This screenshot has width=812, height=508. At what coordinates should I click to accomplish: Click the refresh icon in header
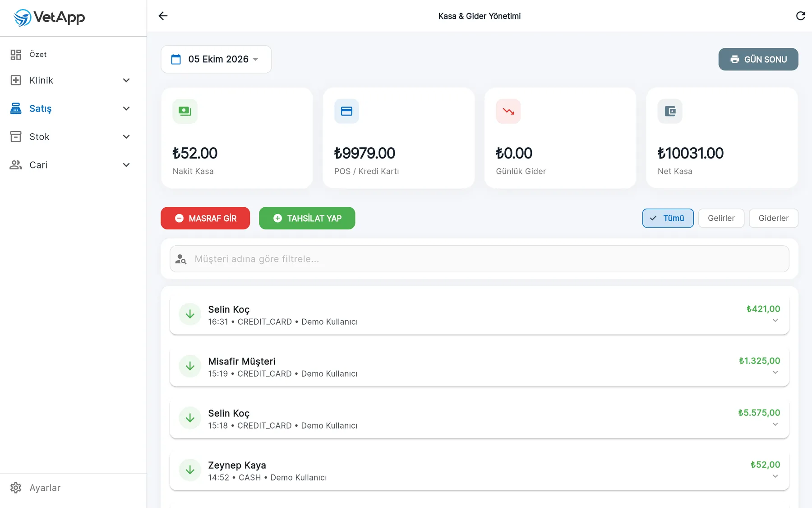click(x=801, y=16)
